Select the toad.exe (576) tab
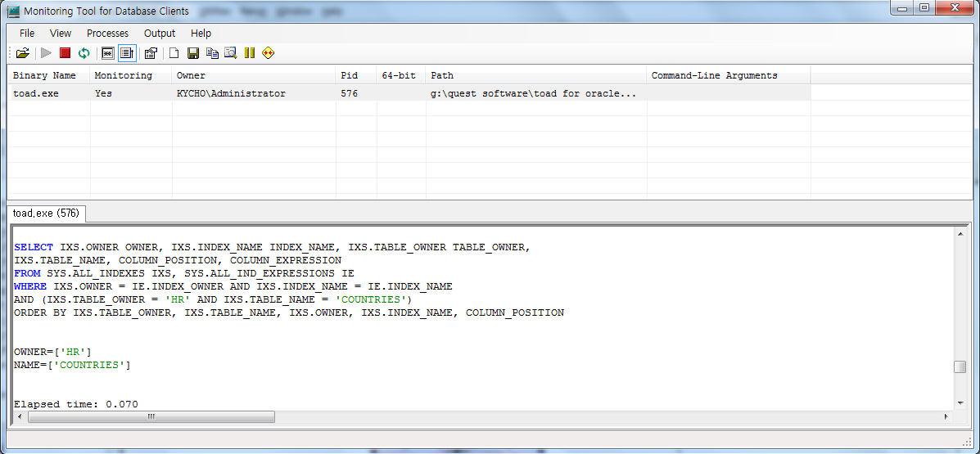Screen dimensions: 980x454 46,214
